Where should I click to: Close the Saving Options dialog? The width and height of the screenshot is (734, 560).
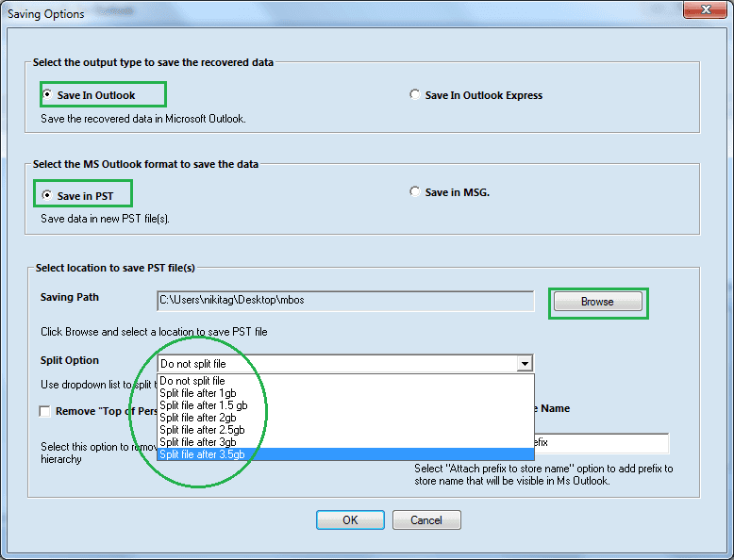706,9
